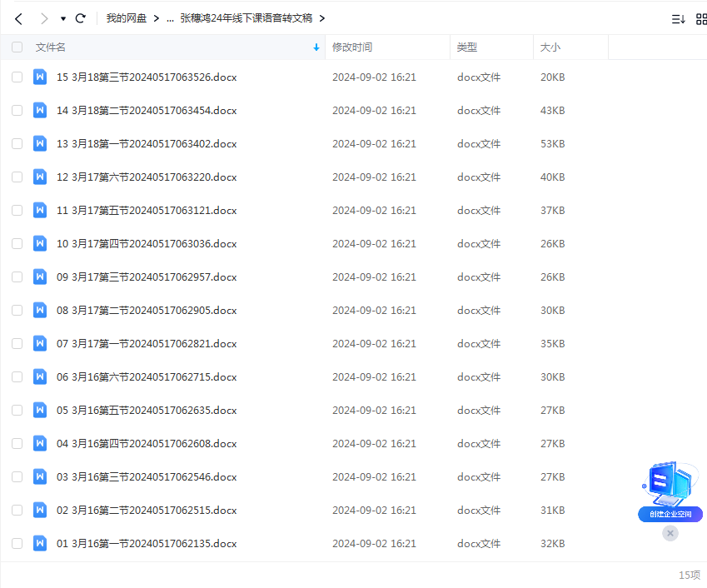The image size is (707, 588).
Task: Sort by 类型 column
Action: point(466,47)
